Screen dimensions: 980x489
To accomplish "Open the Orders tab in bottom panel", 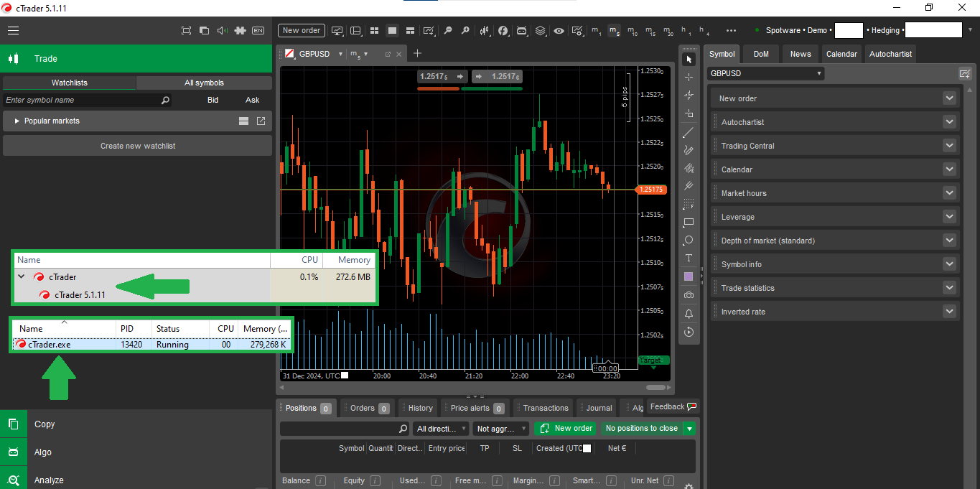I will [x=368, y=408].
